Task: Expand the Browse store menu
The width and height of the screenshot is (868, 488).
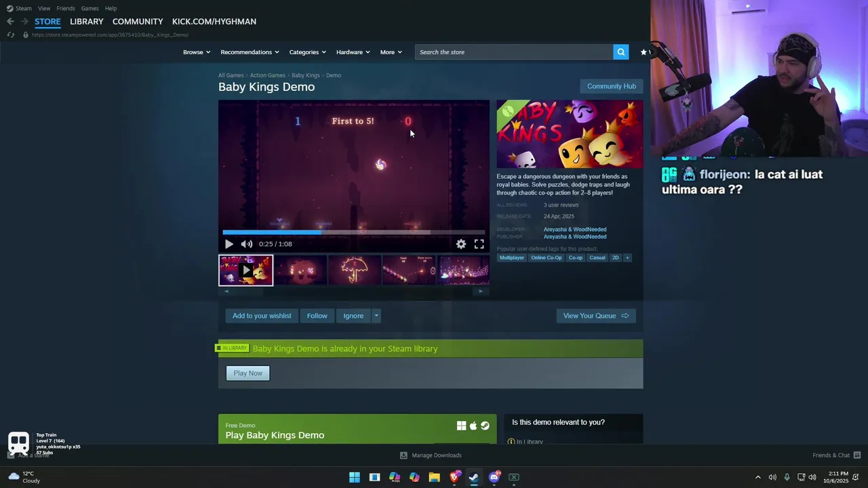Action: 197,52
